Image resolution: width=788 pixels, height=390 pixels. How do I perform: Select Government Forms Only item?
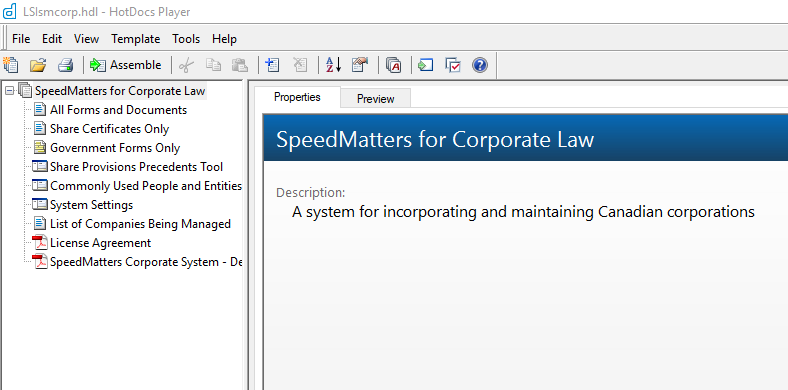click(115, 148)
